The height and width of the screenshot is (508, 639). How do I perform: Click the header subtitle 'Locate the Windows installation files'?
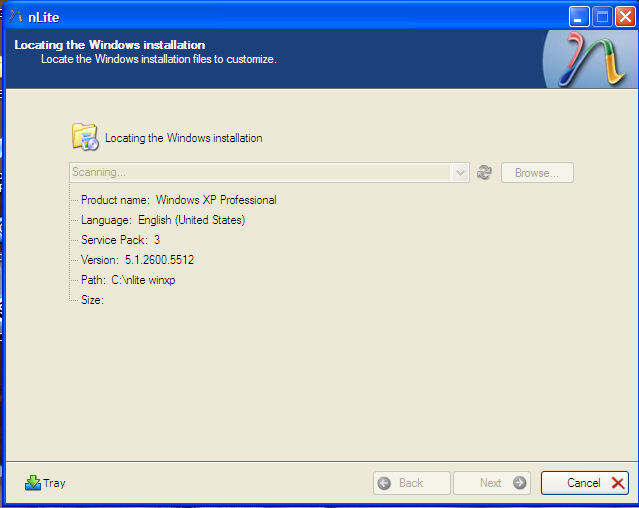pyautogui.click(x=159, y=59)
